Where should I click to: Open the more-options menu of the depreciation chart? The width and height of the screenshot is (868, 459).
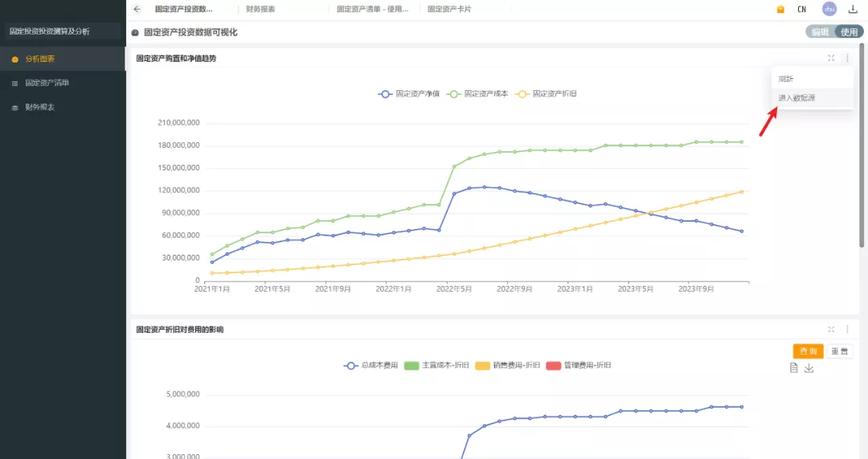coord(846,330)
